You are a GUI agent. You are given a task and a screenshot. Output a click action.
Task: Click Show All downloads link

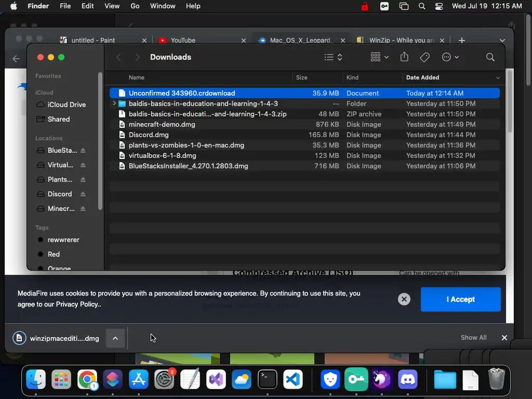[473, 338]
